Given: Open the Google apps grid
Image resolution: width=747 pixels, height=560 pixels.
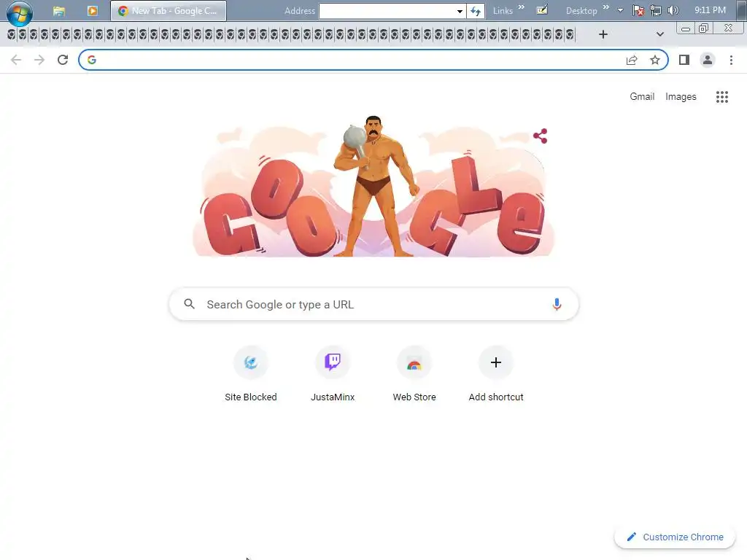Looking at the screenshot, I should click(722, 97).
